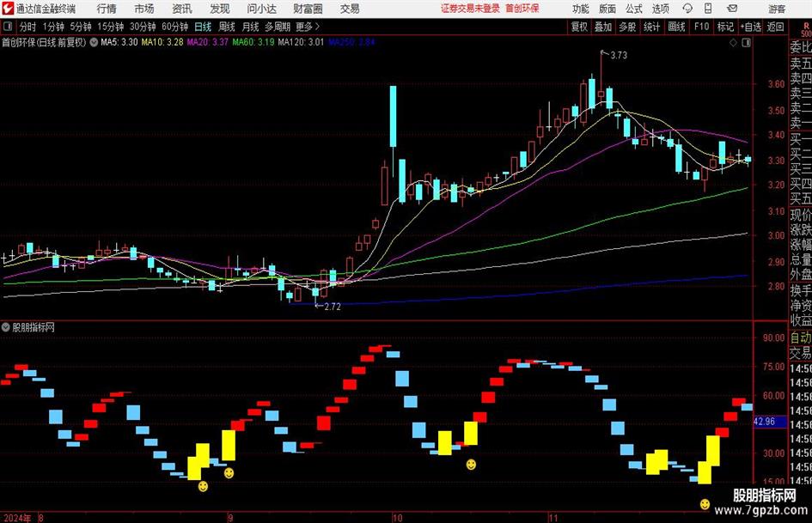Click the 多股 button
Image resolution: width=812 pixels, height=523 pixels.
[x=627, y=27]
